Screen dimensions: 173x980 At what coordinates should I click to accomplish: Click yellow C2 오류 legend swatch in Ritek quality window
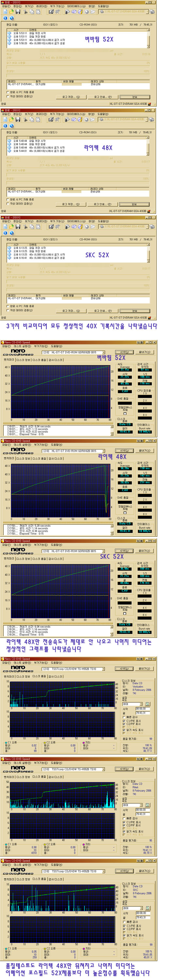click(x=45, y=844)
